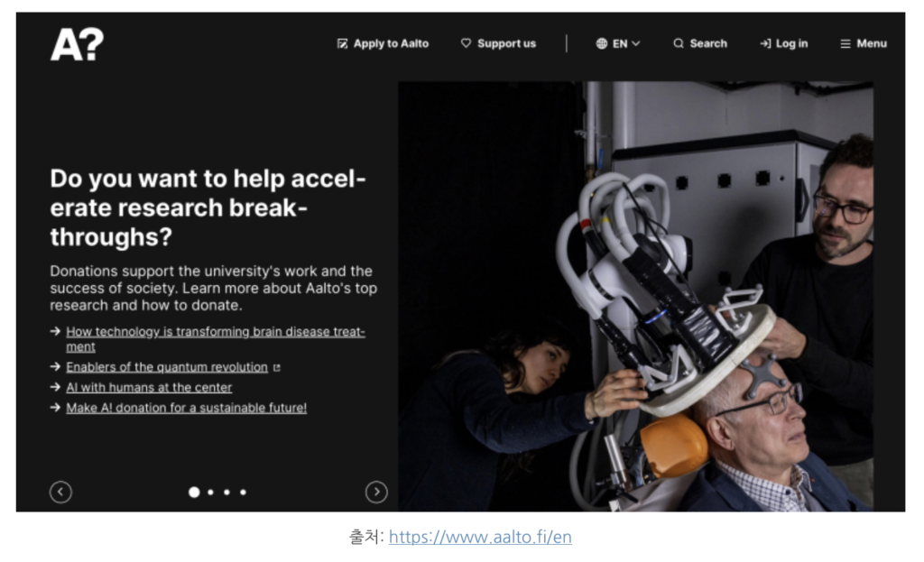Select the second carousel dot
Screen dimensions: 924x562
(210, 492)
